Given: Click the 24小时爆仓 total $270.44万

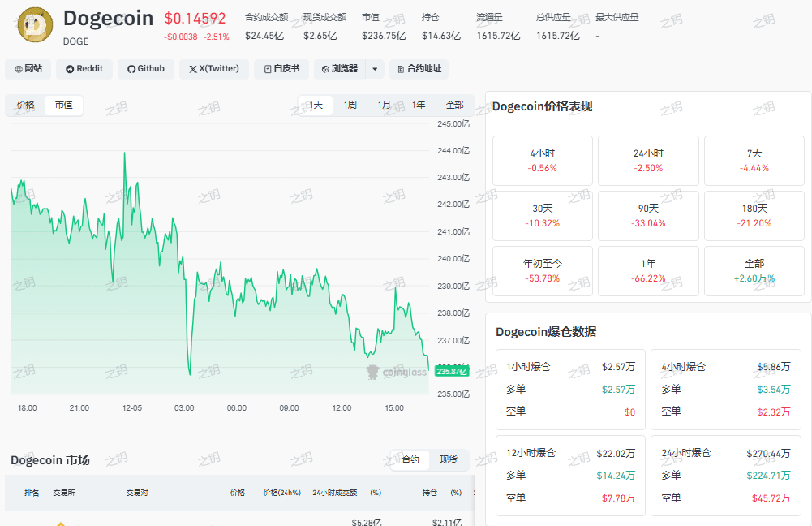Looking at the screenshot, I should (768, 454).
